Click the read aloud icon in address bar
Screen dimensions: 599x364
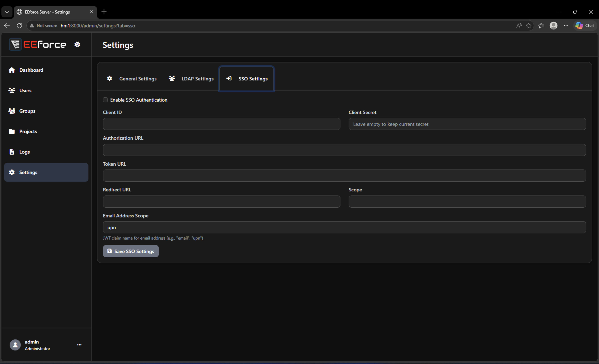[x=519, y=25]
